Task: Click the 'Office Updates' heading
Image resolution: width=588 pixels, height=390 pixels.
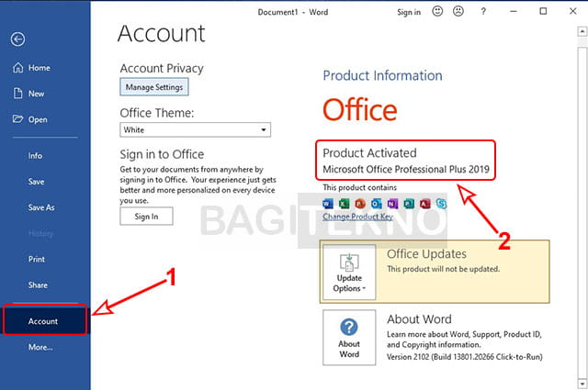Action: click(x=426, y=254)
